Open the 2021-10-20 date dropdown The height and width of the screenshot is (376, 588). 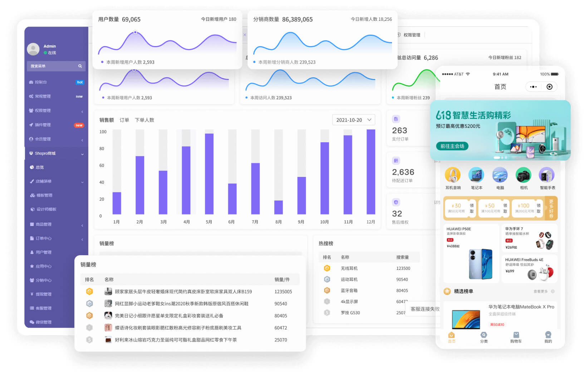(x=353, y=120)
